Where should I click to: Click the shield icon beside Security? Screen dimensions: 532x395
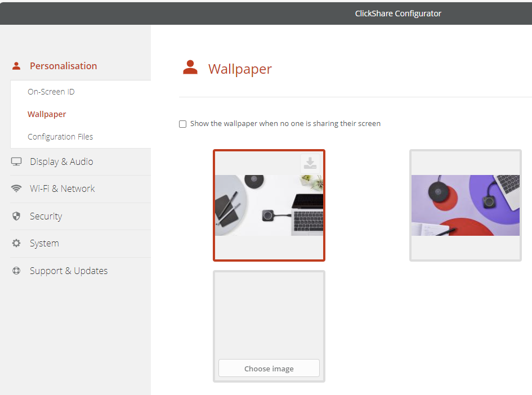pyautogui.click(x=16, y=216)
